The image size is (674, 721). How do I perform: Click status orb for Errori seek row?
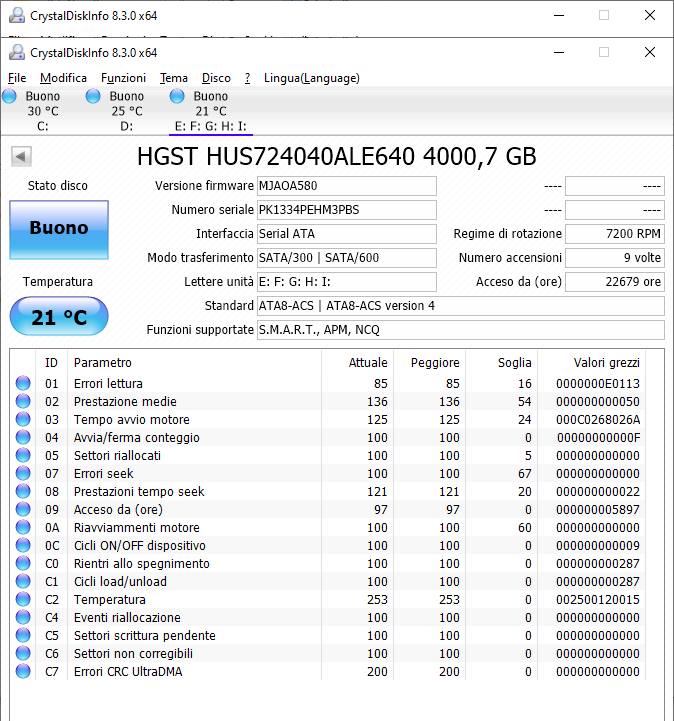[23, 473]
